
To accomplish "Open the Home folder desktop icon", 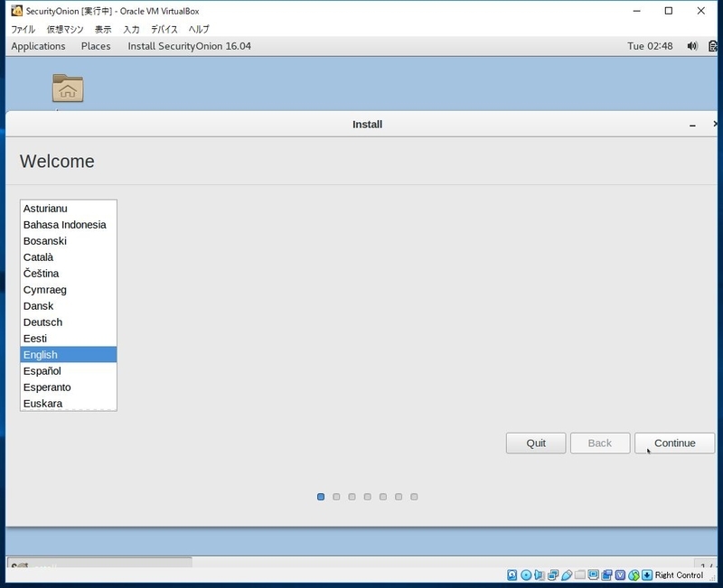I will pyautogui.click(x=68, y=88).
